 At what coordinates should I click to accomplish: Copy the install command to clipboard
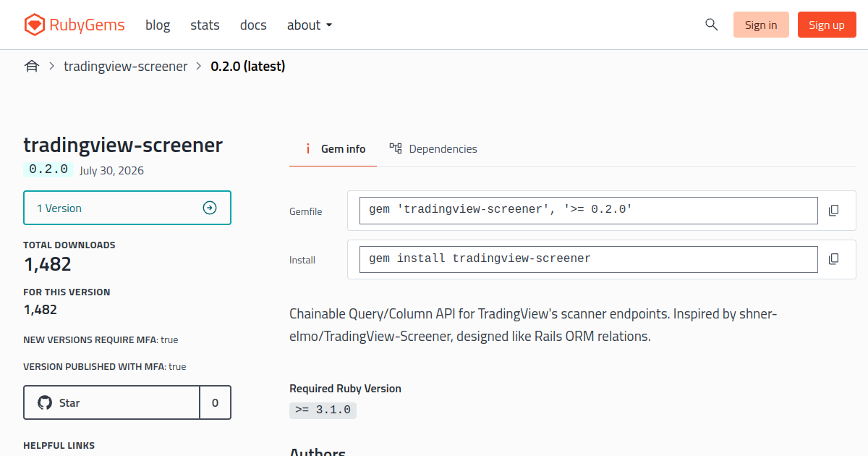833,259
